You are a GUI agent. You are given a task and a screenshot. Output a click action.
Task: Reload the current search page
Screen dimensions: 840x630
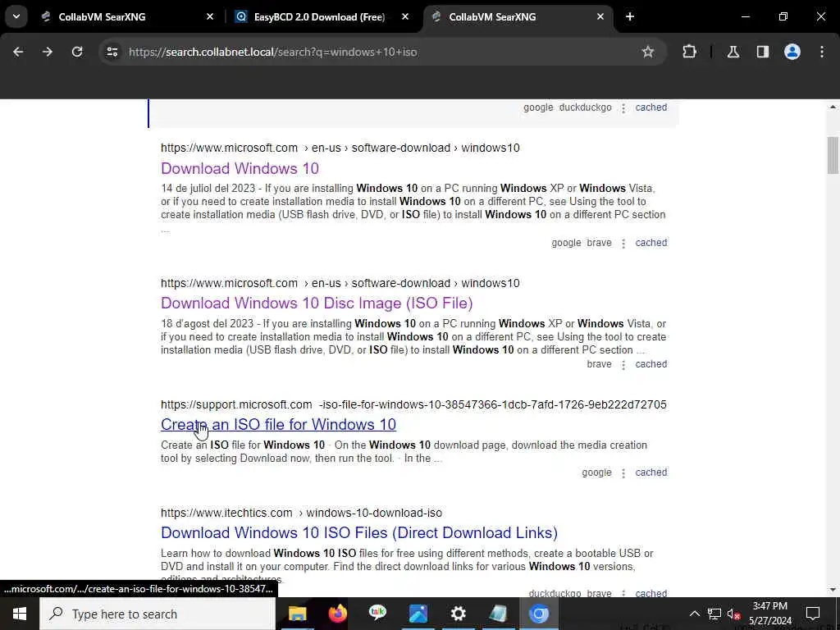77,52
